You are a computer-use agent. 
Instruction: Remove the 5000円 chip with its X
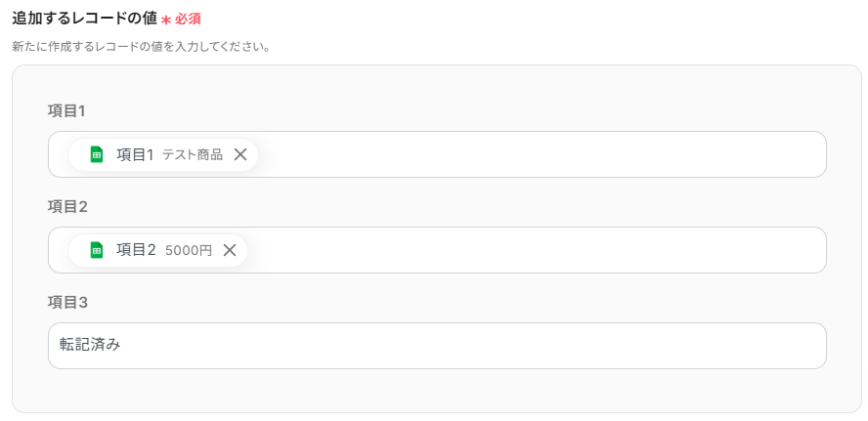tap(230, 250)
